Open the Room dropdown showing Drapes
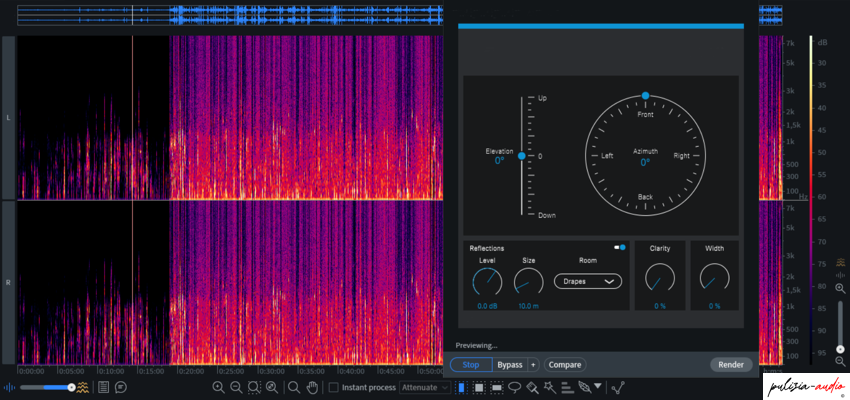Screen dimensions: 850x400 click(588, 281)
